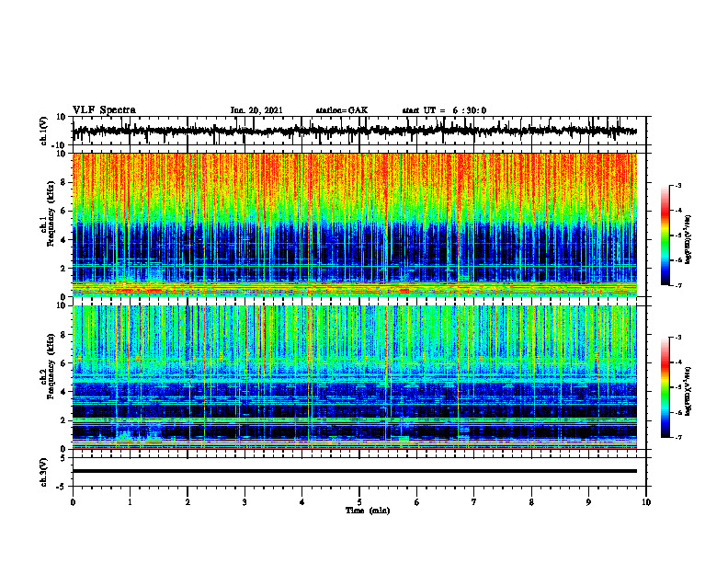Click time axis tick label "5"

(x=359, y=502)
